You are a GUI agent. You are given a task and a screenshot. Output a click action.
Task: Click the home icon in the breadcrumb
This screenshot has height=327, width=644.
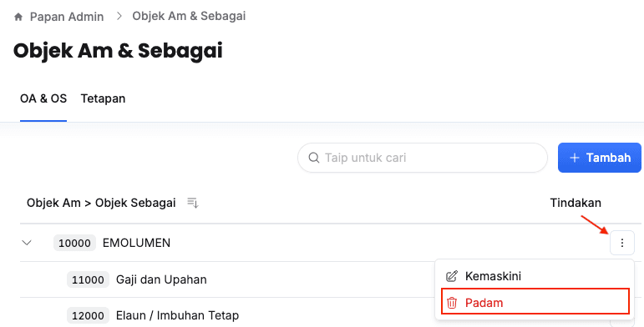pos(18,17)
